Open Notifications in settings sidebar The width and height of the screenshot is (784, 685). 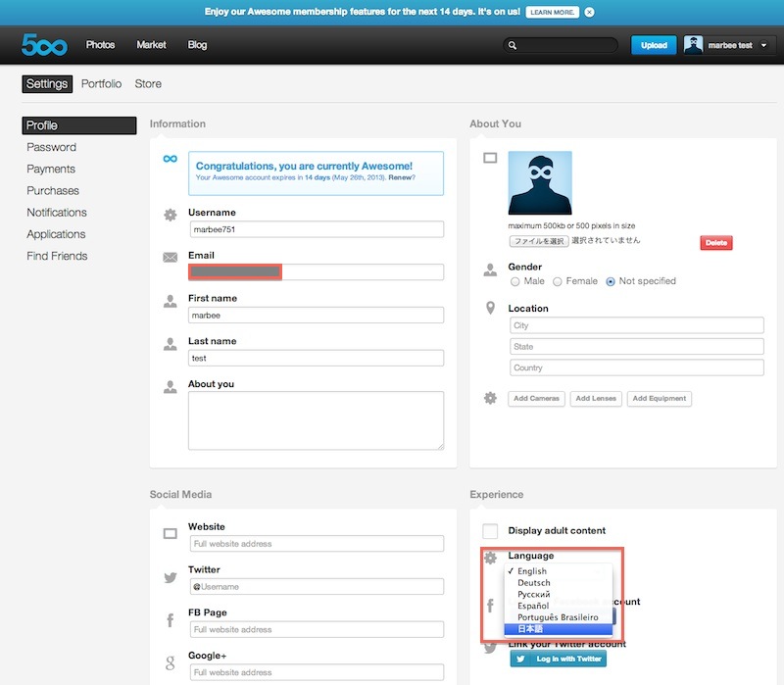[57, 213]
